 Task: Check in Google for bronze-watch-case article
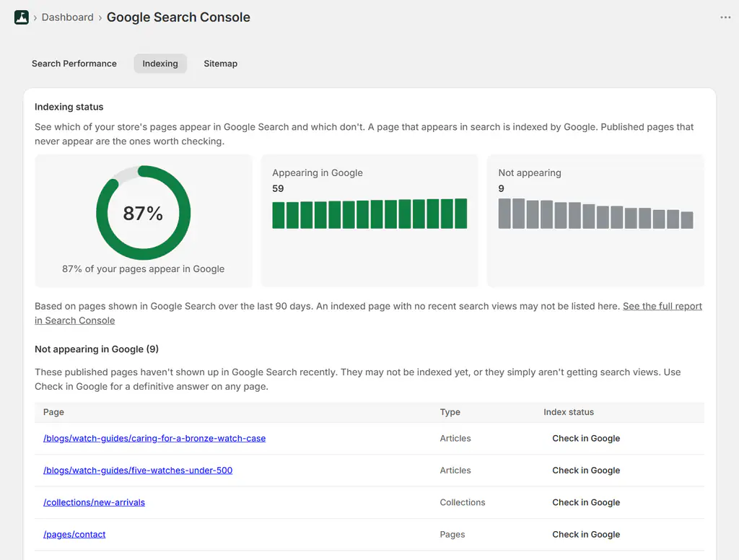click(586, 438)
